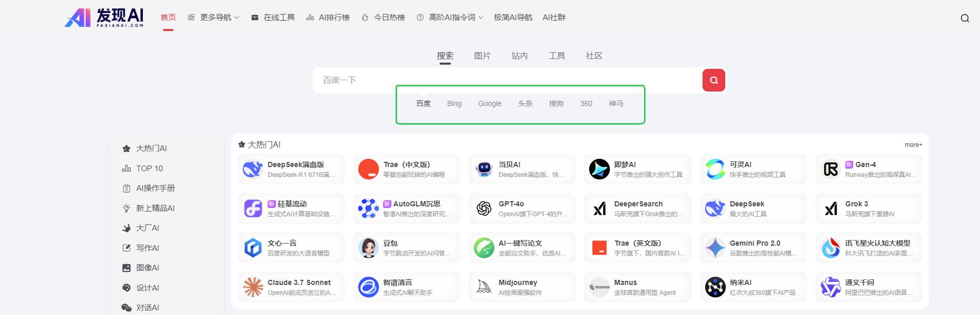Go to AI排行榜 nav item

pos(328,18)
